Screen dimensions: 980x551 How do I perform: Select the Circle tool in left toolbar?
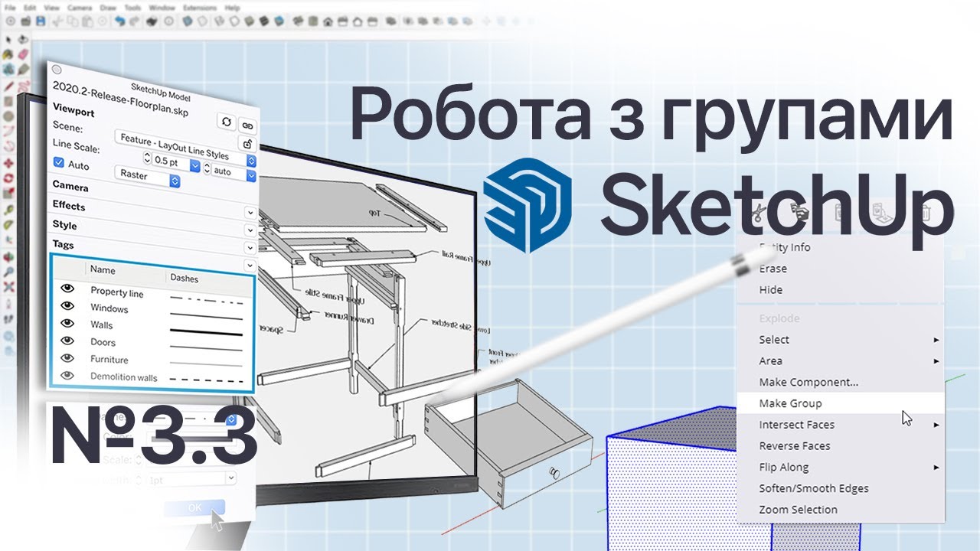point(8,116)
